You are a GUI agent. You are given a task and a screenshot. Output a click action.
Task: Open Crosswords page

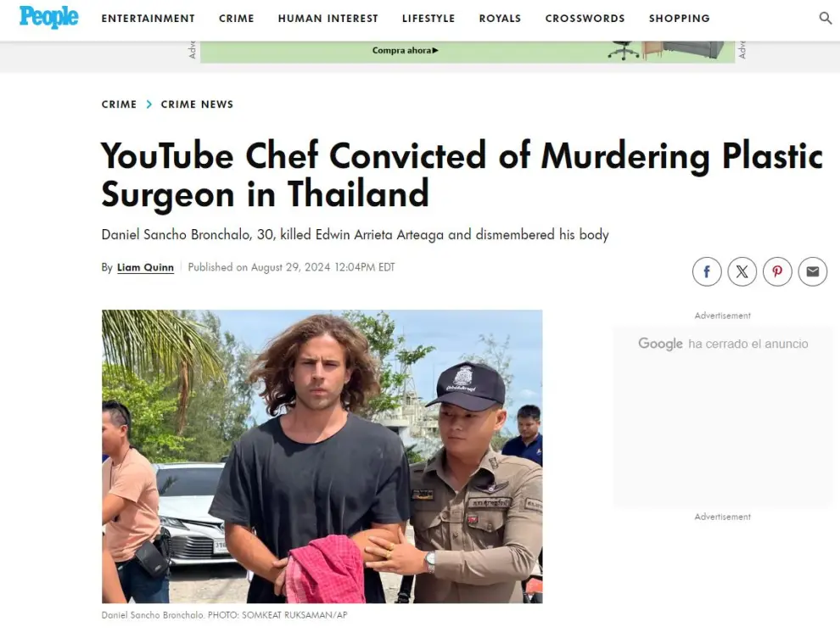click(585, 19)
